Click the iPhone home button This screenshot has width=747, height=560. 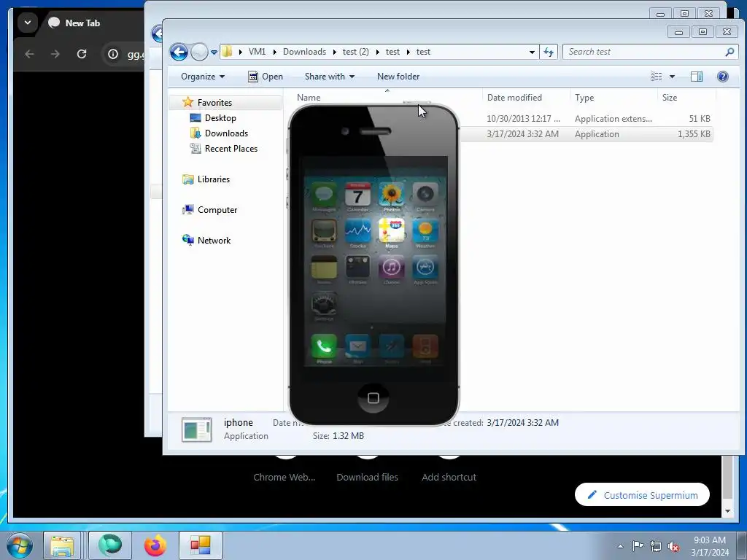[x=373, y=397]
